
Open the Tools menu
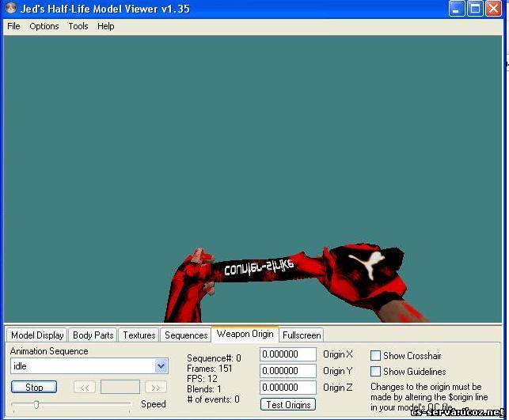point(78,26)
